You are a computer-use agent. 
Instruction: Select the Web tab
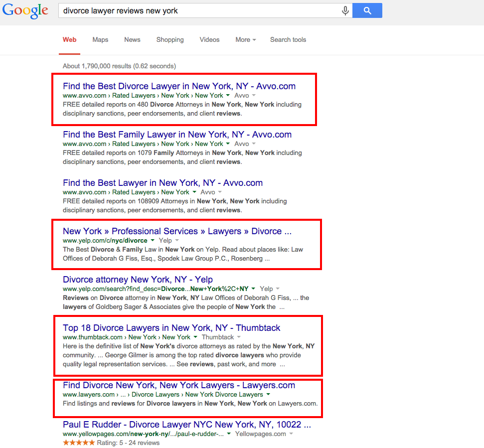click(69, 39)
